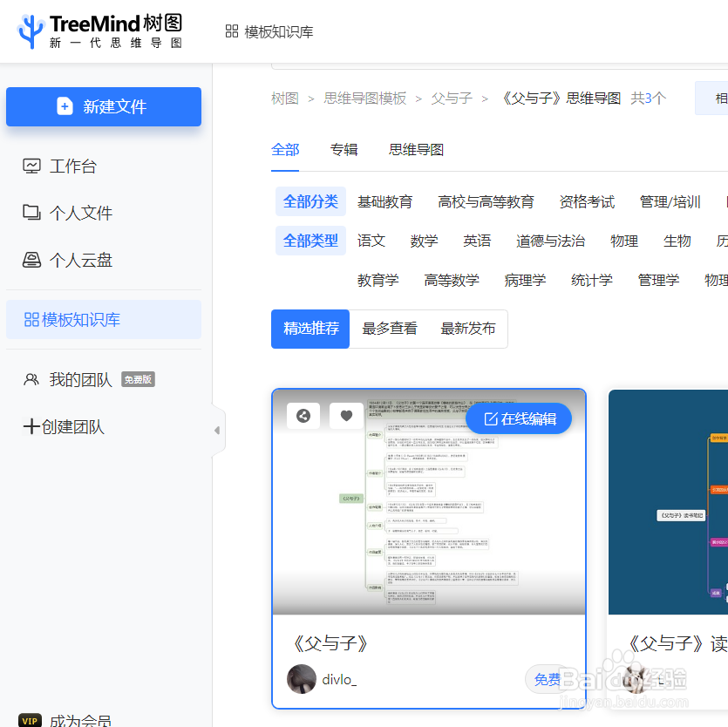Collapse the left sidebar panel
The width and height of the screenshot is (728, 727).
point(217,430)
